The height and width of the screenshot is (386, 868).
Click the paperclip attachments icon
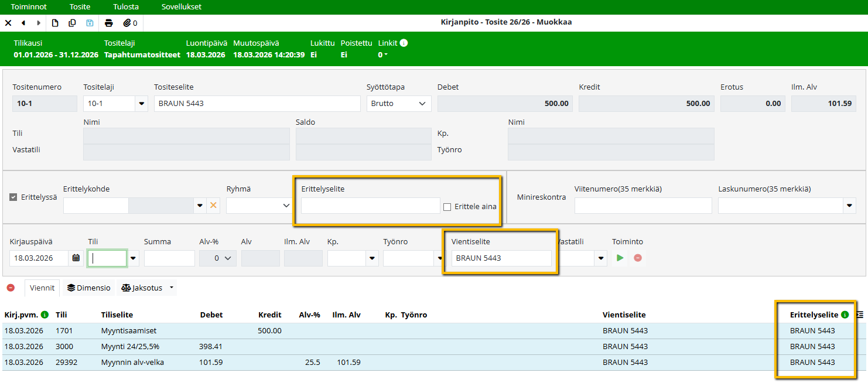127,23
